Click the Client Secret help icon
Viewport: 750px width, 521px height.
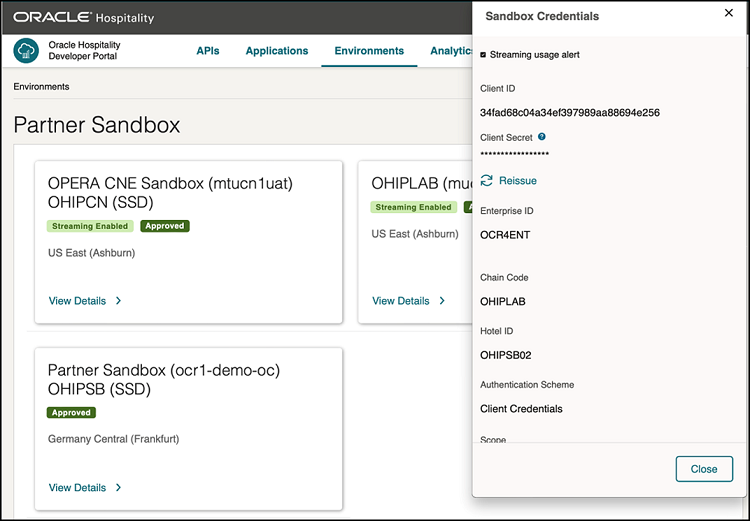coord(542,137)
